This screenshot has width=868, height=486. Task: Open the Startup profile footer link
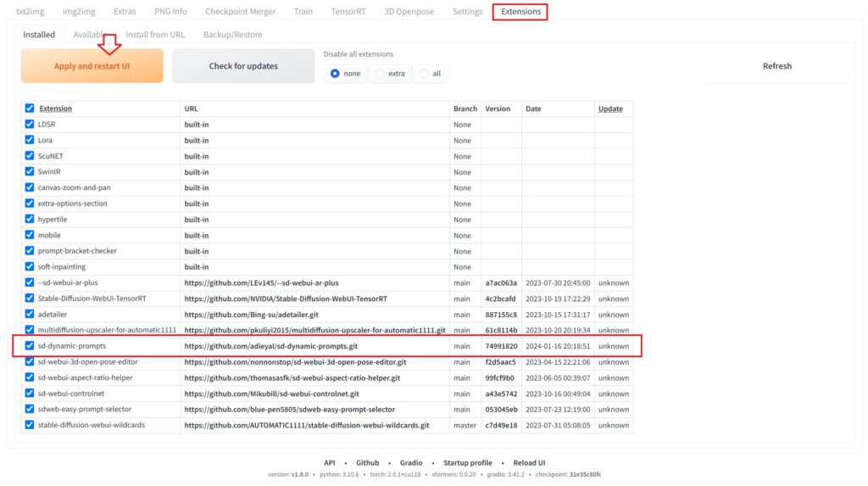pyautogui.click(x=468, y=463)
